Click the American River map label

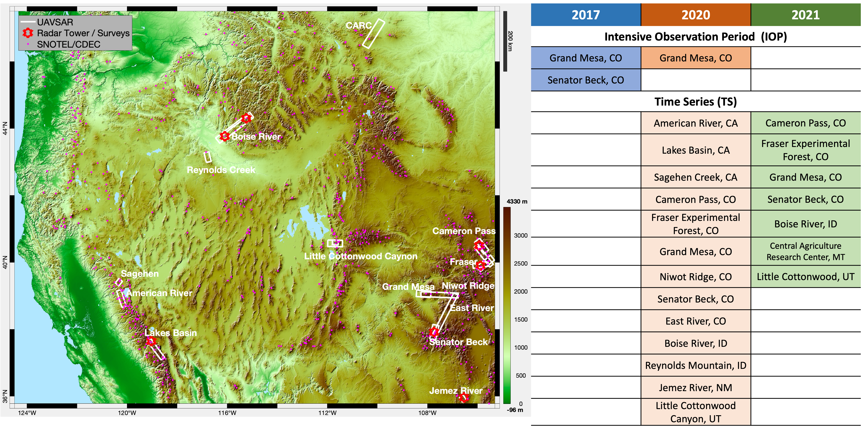159,293
